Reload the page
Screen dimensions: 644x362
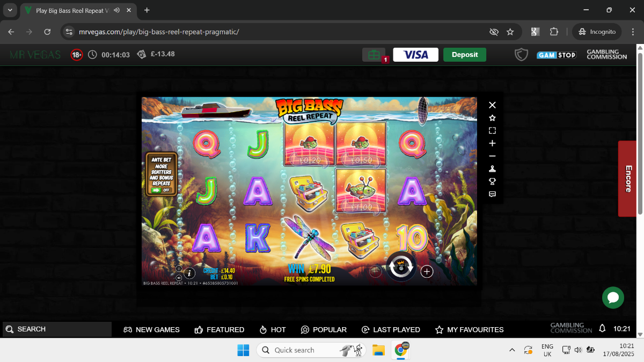[47, 32]
